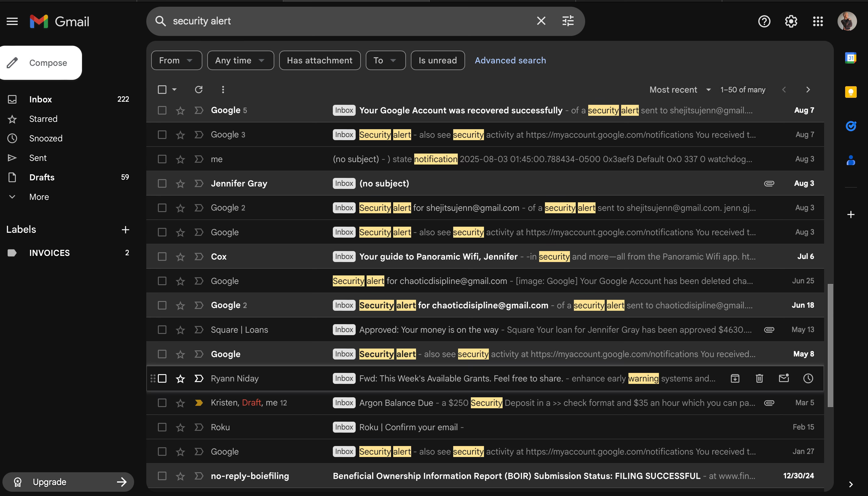The image size is (868, 496).
Task: Open Settings gear icon
Action: 791,21
